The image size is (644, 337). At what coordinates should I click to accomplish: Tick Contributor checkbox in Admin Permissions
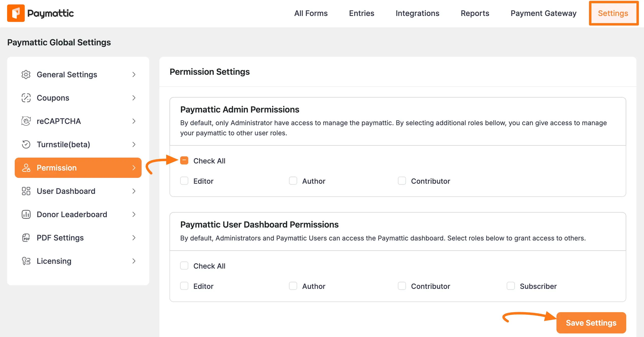[x=402, y=181]
